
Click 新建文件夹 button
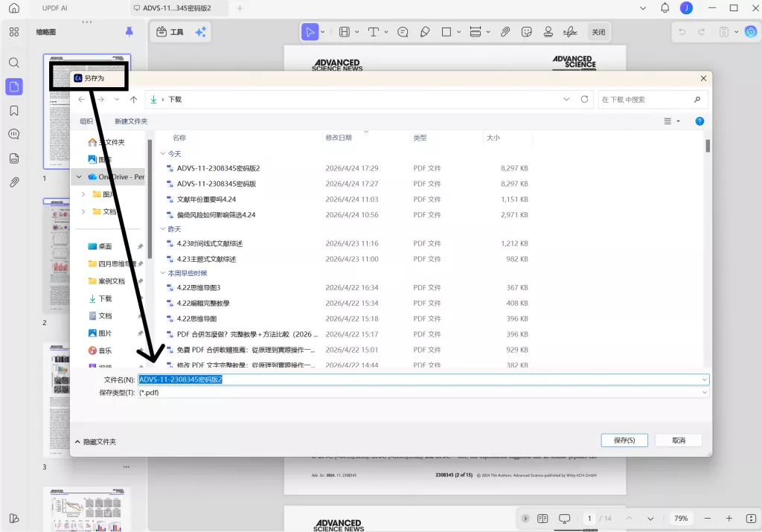(131, 121)
